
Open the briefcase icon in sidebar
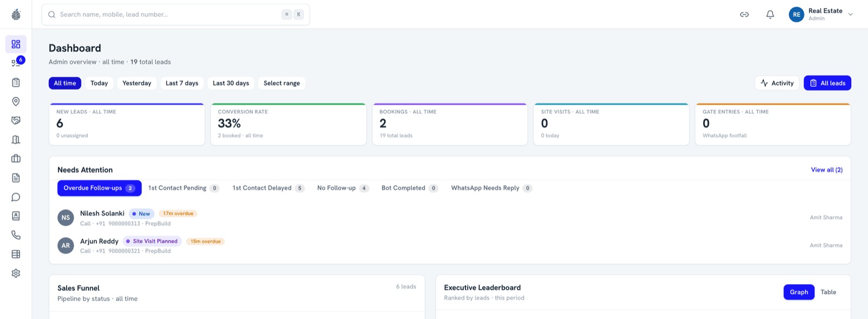[x=16, y=158]
